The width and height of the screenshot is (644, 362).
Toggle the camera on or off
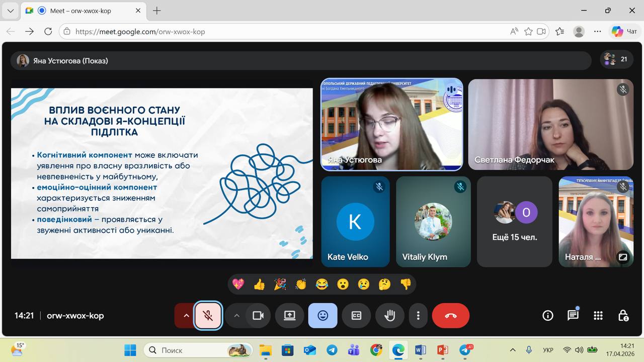[x=258, y=316]
